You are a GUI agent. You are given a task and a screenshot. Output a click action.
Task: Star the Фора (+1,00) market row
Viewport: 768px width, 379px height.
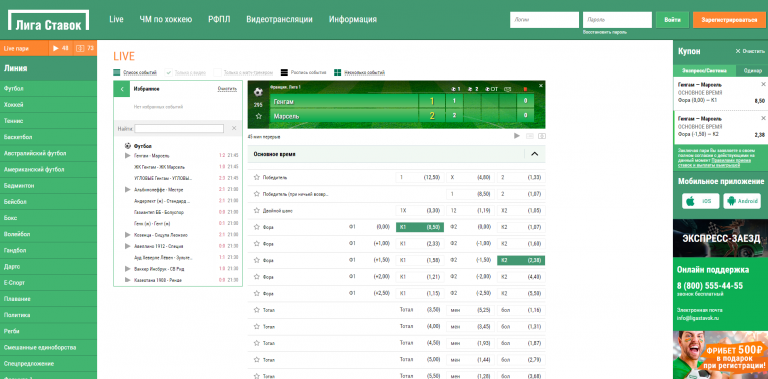click(256, 243)
